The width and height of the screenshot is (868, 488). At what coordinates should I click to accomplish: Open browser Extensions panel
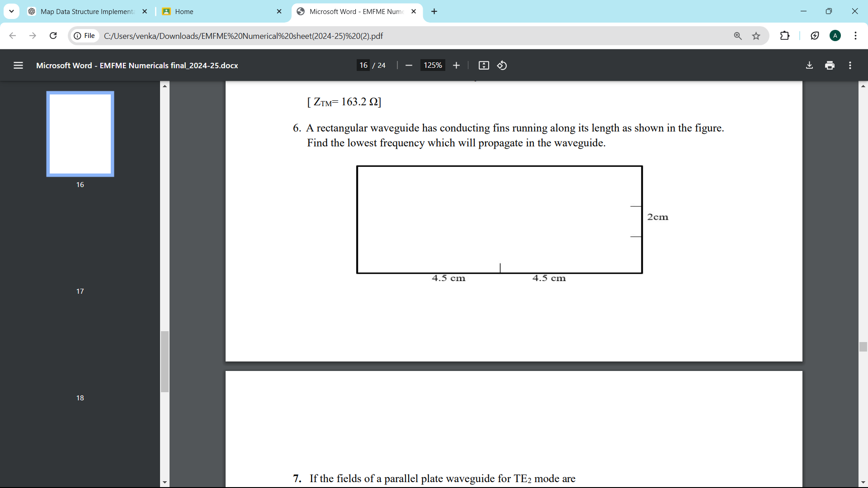(x=785, y=36)
